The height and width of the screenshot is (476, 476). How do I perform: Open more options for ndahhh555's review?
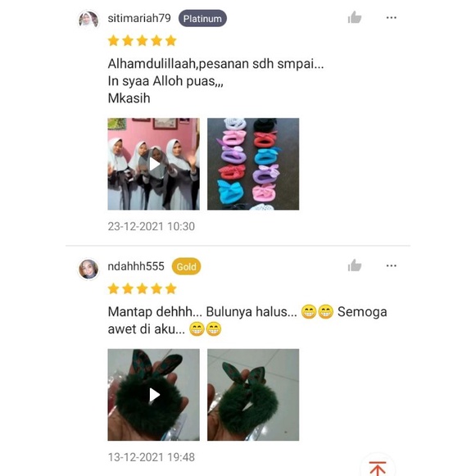click(392, 265)
